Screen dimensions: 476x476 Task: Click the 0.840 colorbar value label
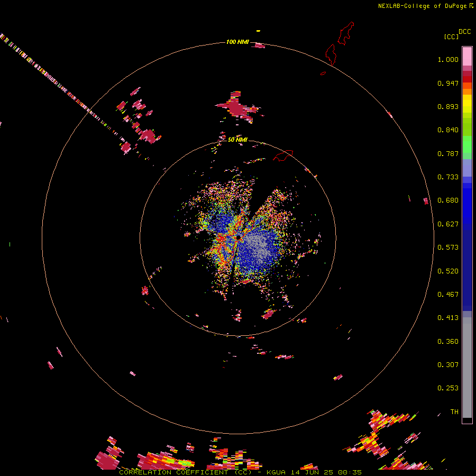point(448,130)
